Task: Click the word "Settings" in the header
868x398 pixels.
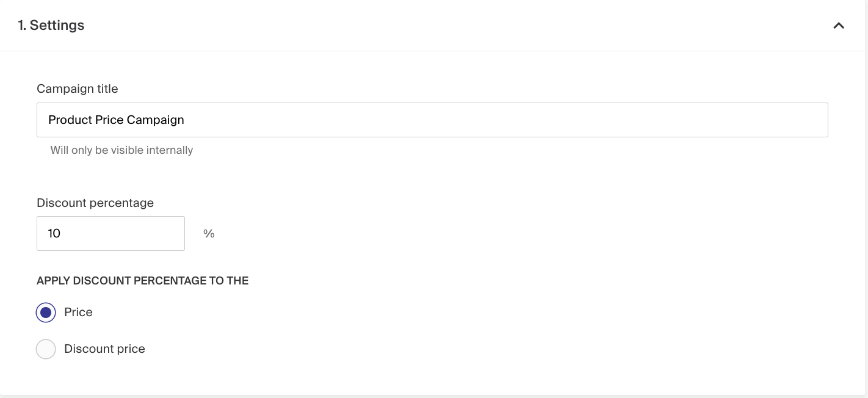Action: point(57,26)
